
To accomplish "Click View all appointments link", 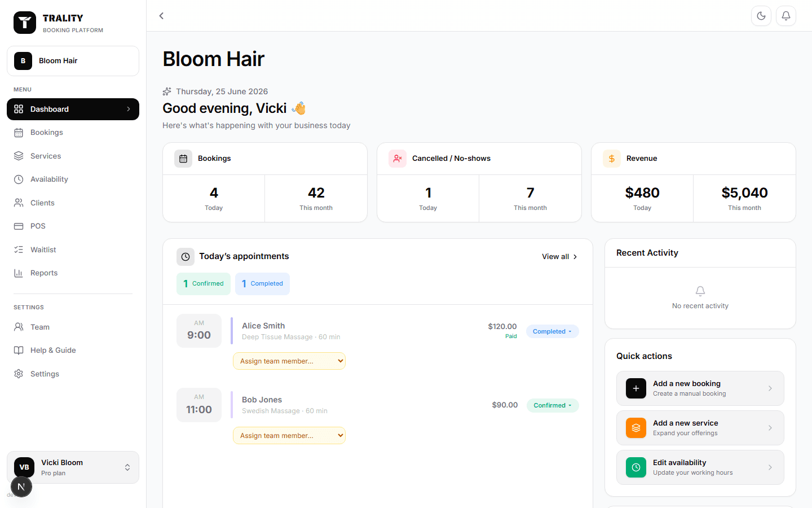I will (x=559, y=257).
